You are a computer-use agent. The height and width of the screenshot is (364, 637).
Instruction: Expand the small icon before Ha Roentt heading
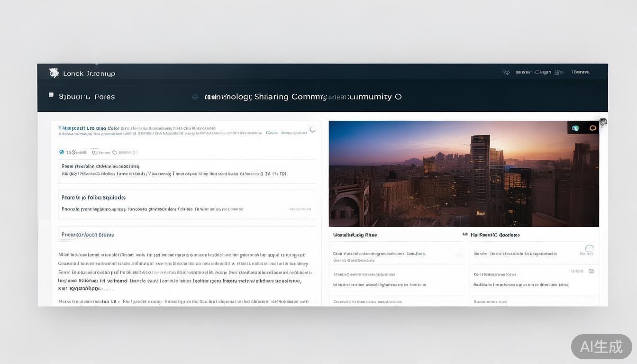(465, 235)
